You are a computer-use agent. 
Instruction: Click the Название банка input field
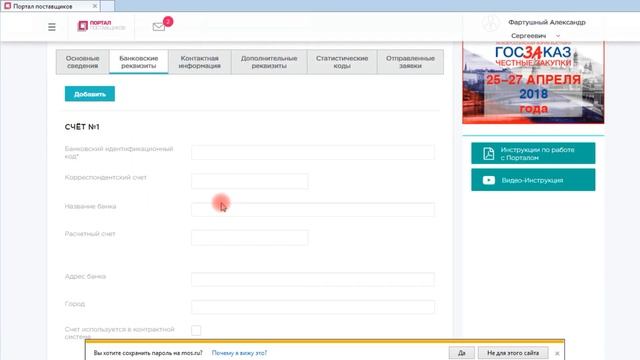point(313,210)
